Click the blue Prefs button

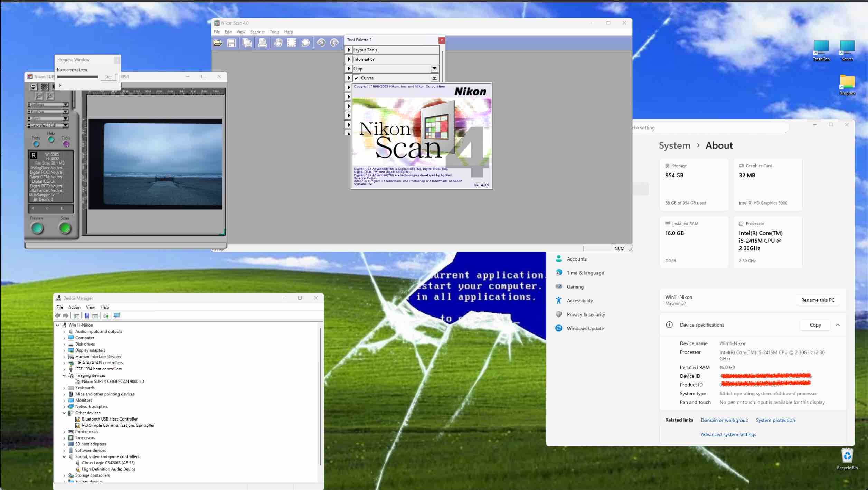coord(36,144)
